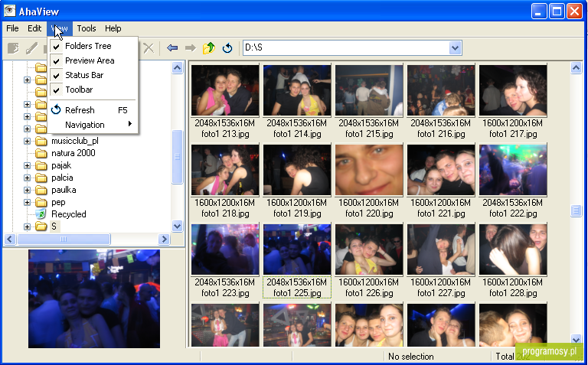Open the Help menu
The image size is (588, 365).
coord(113,28)
